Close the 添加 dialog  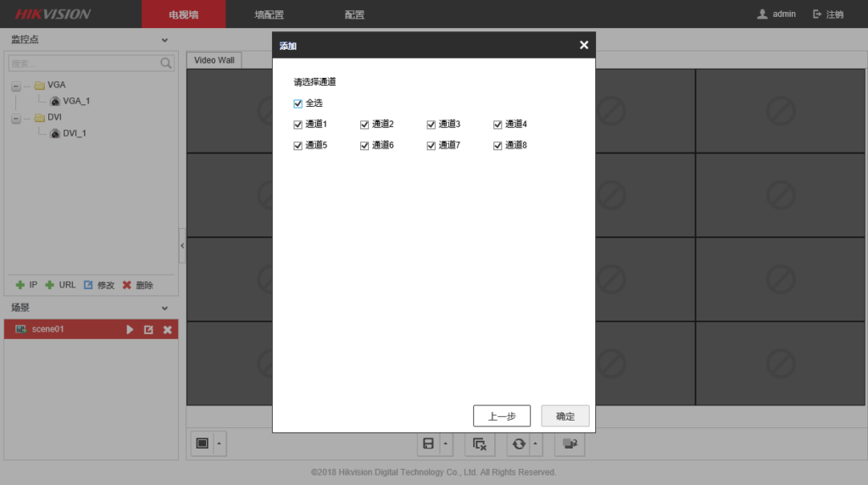pyautogui.click(x=583, y=46)
